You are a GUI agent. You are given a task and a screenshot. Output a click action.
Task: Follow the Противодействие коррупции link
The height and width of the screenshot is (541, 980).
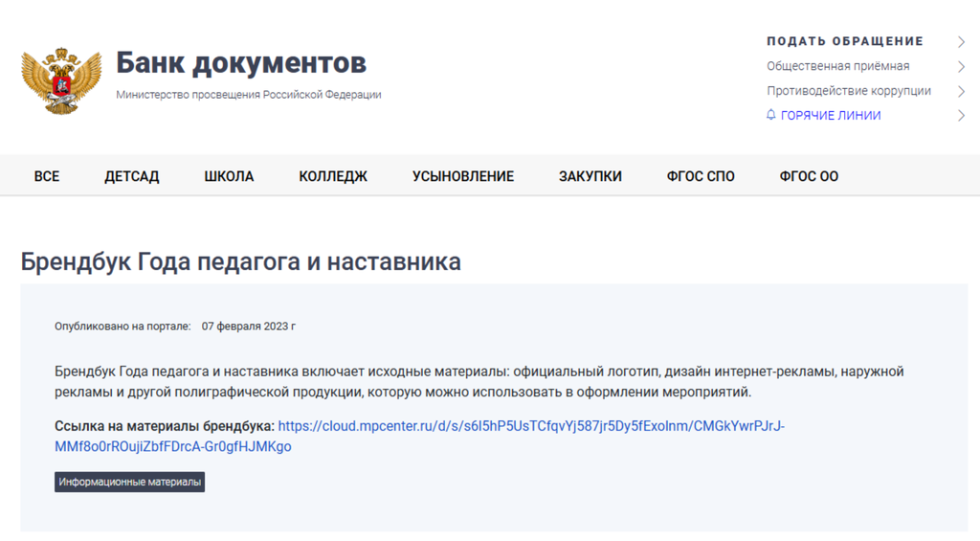point(848,91)
